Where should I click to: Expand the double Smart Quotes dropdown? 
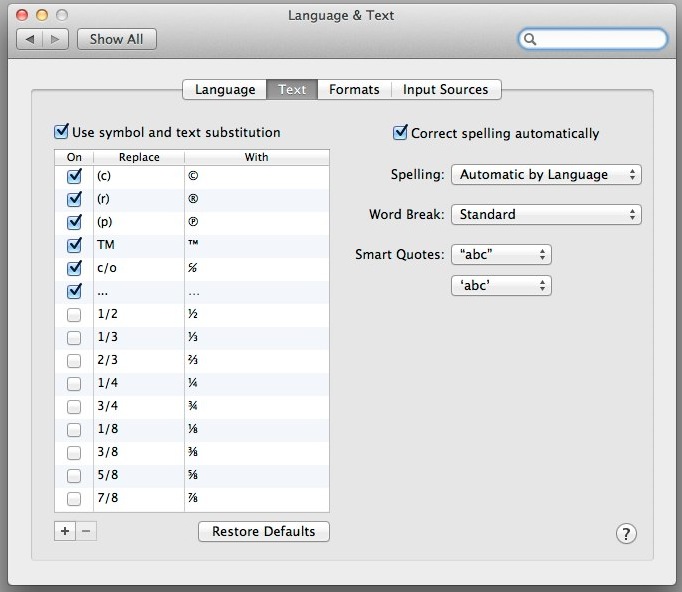point(501,254)
